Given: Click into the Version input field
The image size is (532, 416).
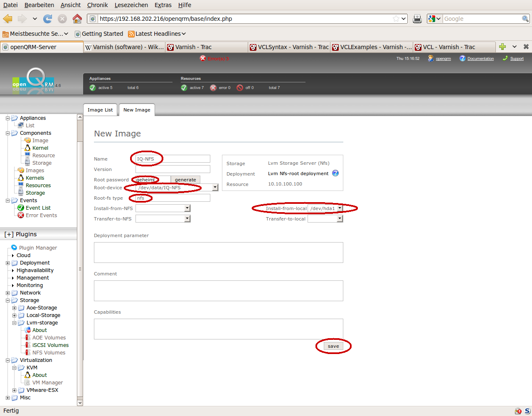Looking at the screenshot, I should [x=172, y=169].
